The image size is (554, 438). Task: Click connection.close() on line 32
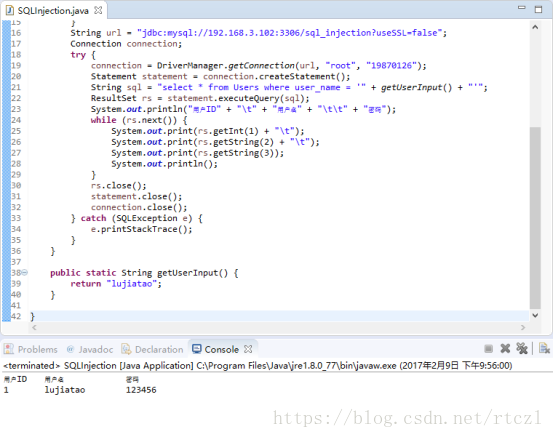point(136,207)
